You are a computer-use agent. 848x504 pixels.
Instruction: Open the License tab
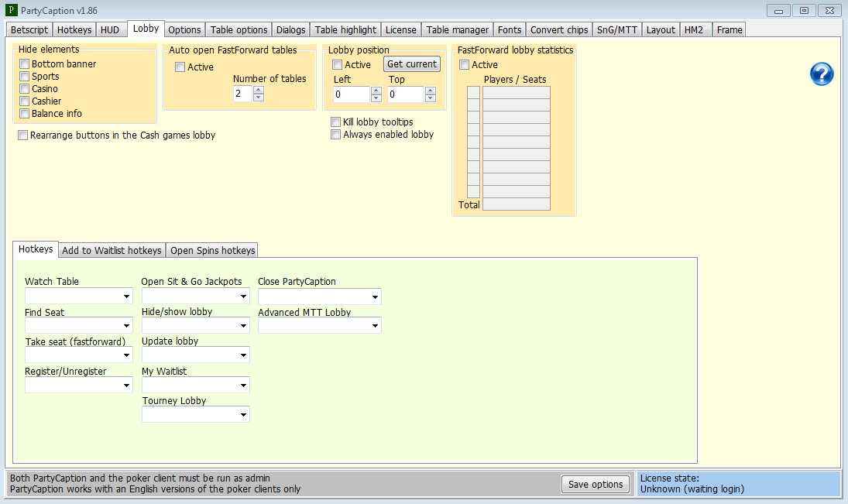[400, 29]
